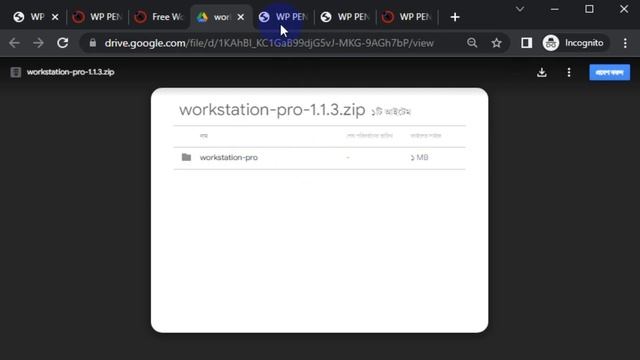Maximize the browser window
The height and width of the screenshot is (360, 640).
click(x=589, y=9)
